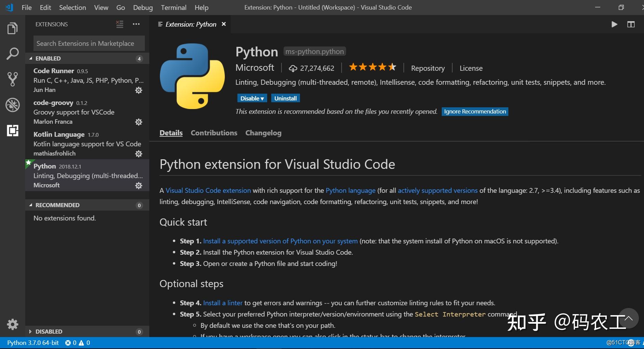This screenshot has height=349, width=644.
Task: Select code-groovy extension in list
Action: pyautogui.click(x=87, y=112)
